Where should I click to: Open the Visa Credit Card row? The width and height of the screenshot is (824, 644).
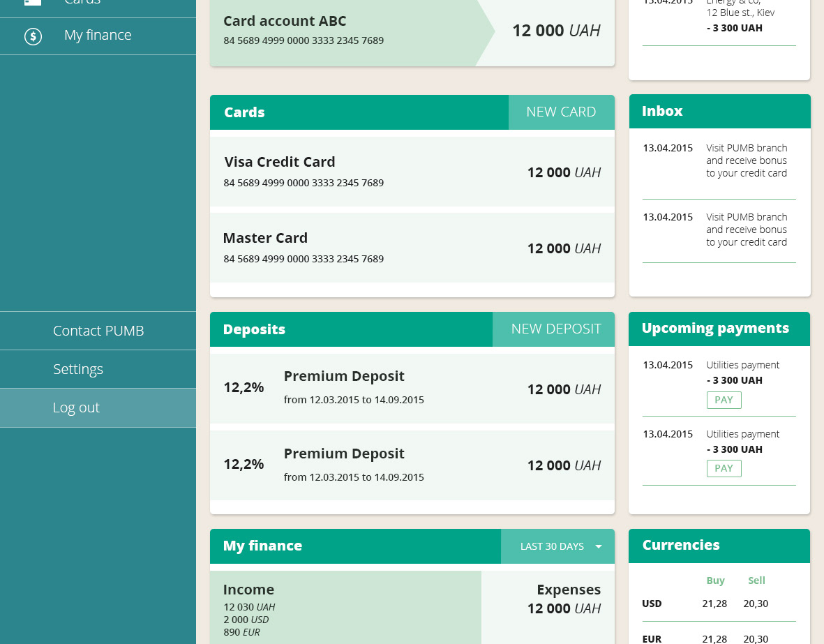point(412,172)
